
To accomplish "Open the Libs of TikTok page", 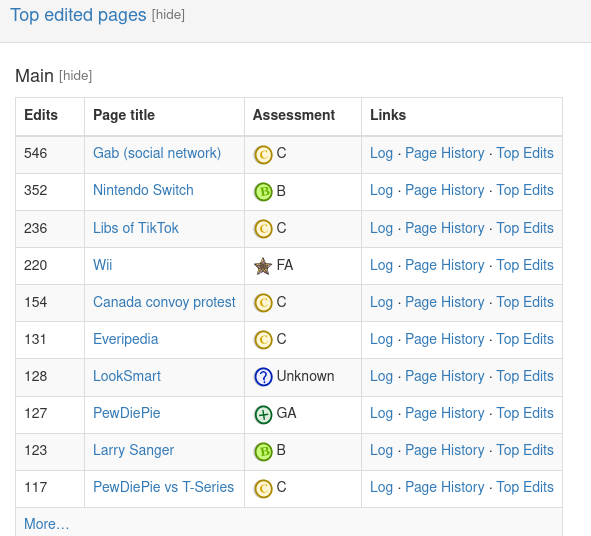I will coord(136,228).
